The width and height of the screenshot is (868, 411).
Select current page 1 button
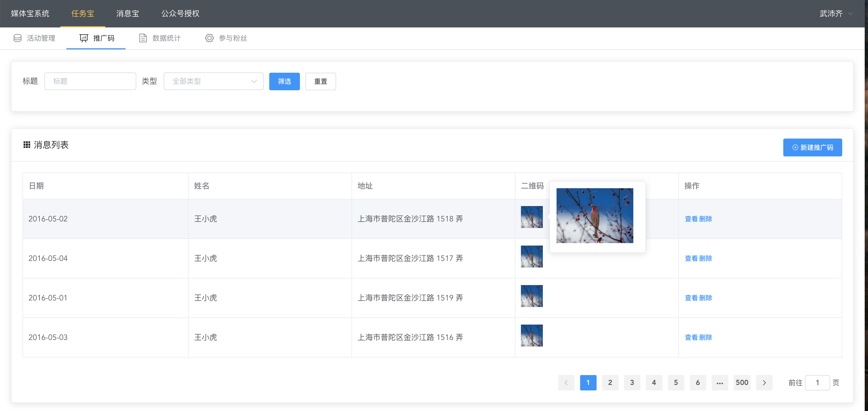(x=588, y=383)
